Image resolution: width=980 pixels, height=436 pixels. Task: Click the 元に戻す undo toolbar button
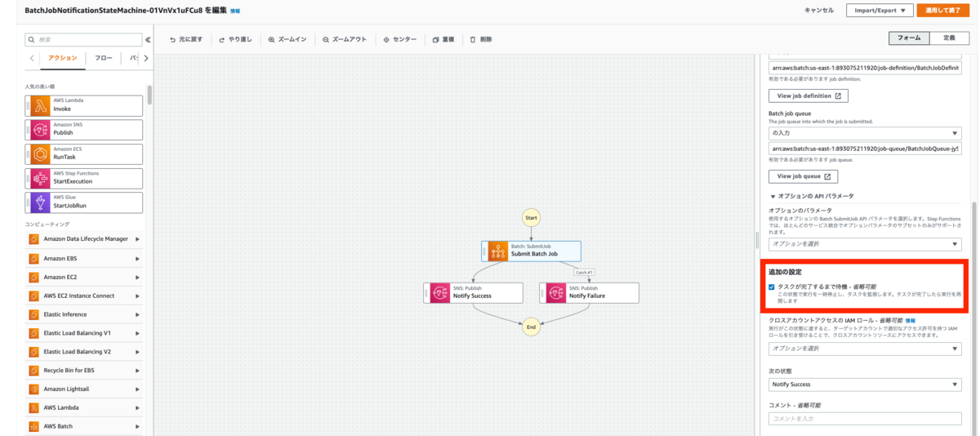coord(185,39)
